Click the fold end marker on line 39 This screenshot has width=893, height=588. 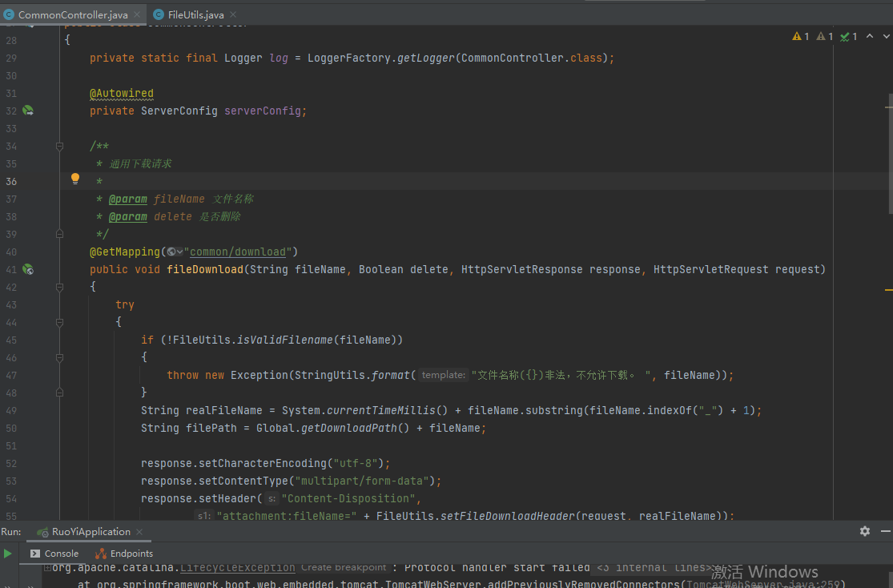59,234
